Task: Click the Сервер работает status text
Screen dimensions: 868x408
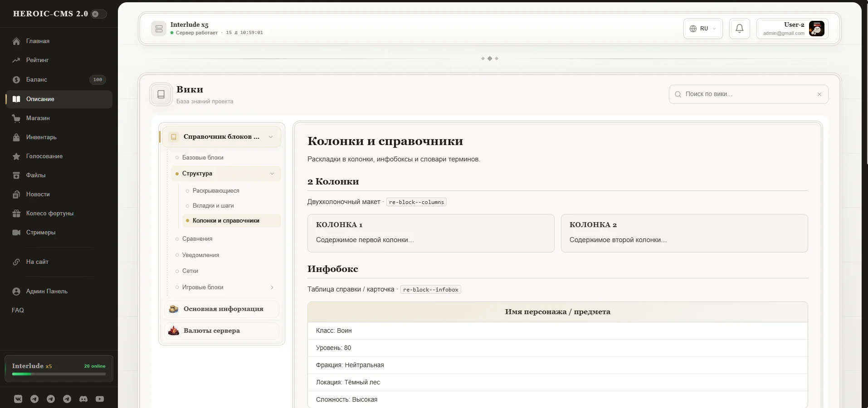Action: tap(196, 33)
